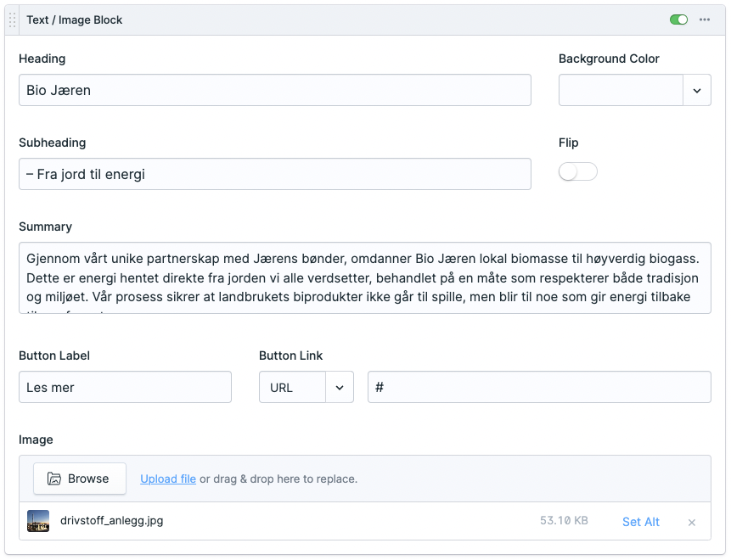The width and height of the screenshot is (731, 560).
Task: Disable the block with the green toggle
Action: (678, 20)
